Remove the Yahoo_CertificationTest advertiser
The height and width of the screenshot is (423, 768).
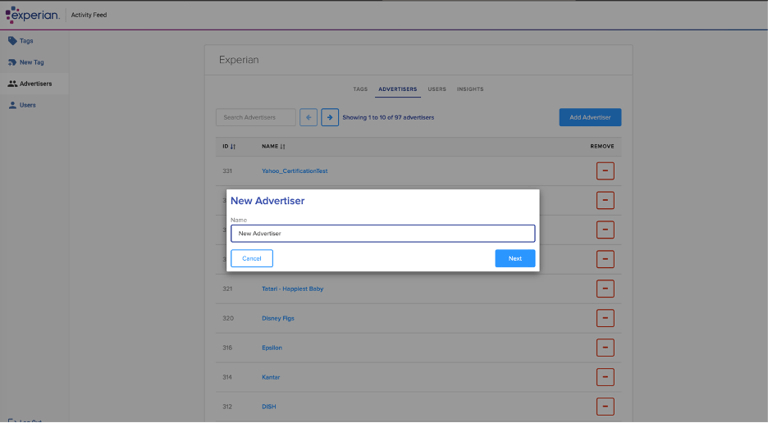(604, 171)
